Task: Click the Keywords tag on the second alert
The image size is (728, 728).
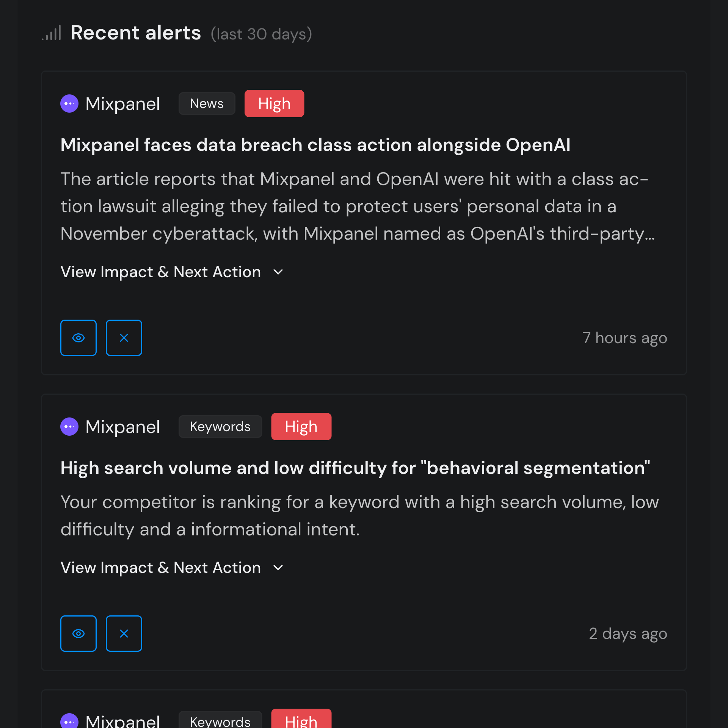Action: coord(220,427)
